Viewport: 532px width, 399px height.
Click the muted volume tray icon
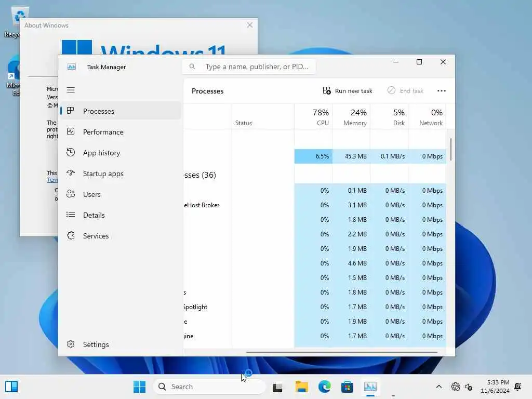[x=469, y=387]
